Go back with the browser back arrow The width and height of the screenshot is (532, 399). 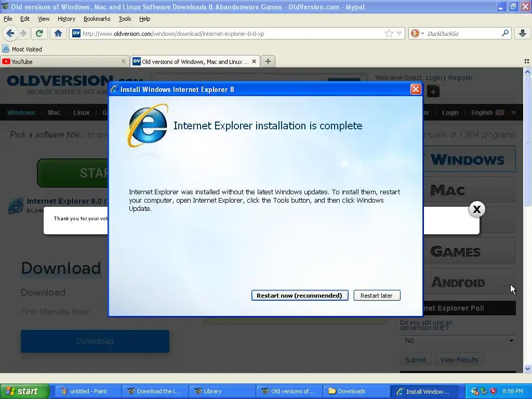10,33
